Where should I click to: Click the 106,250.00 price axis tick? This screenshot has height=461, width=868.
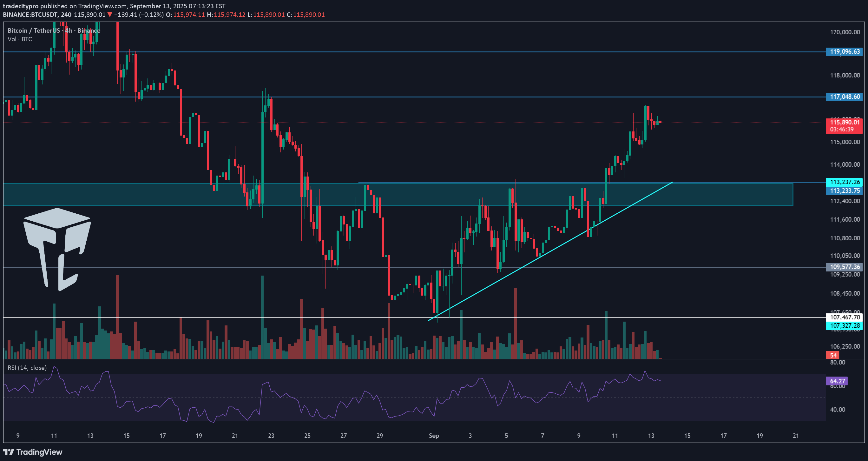point(845,346)
